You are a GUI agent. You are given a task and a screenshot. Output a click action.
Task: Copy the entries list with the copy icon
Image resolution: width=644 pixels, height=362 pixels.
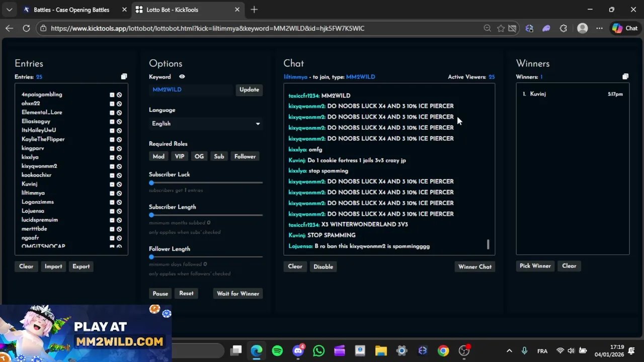[x=124, y=76]
